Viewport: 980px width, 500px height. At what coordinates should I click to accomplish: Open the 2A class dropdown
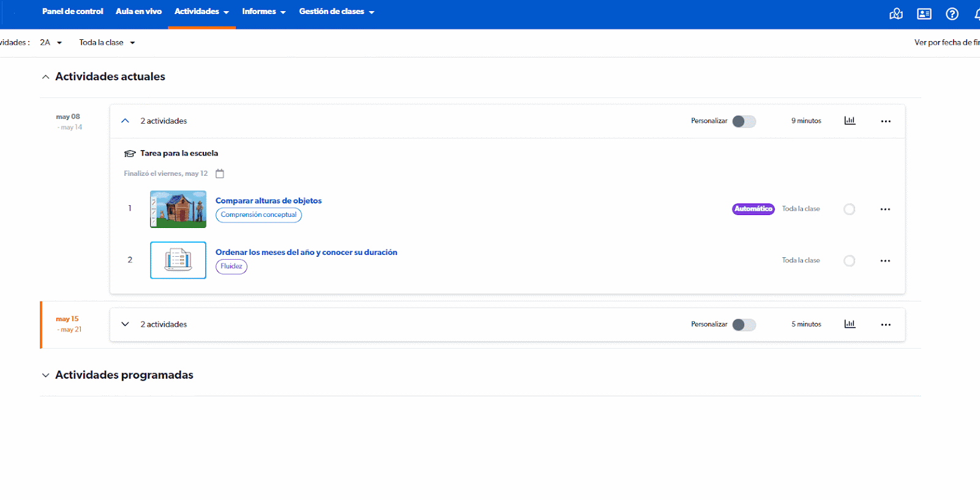51,42
